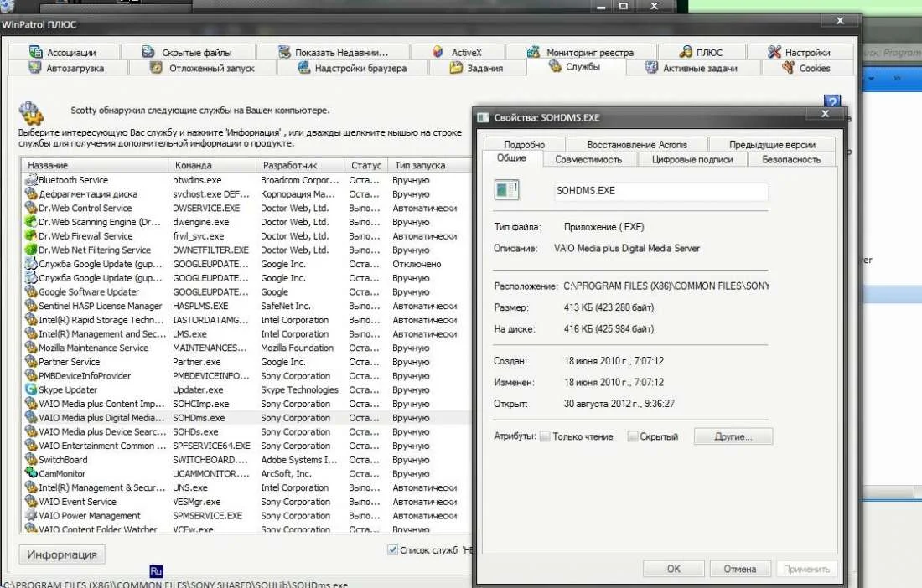Click Google Software Updater icon
Viewport: 922px width, 588px height.
point(31,292)
